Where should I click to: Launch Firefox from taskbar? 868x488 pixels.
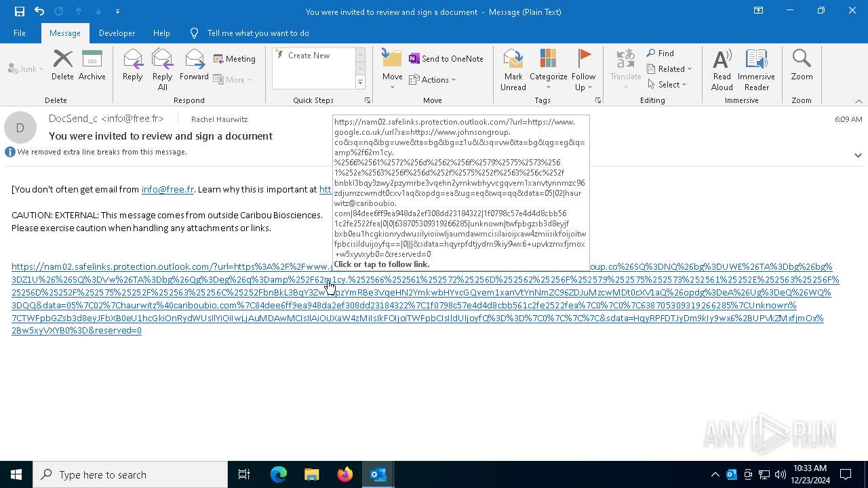(x=345, y=474)
